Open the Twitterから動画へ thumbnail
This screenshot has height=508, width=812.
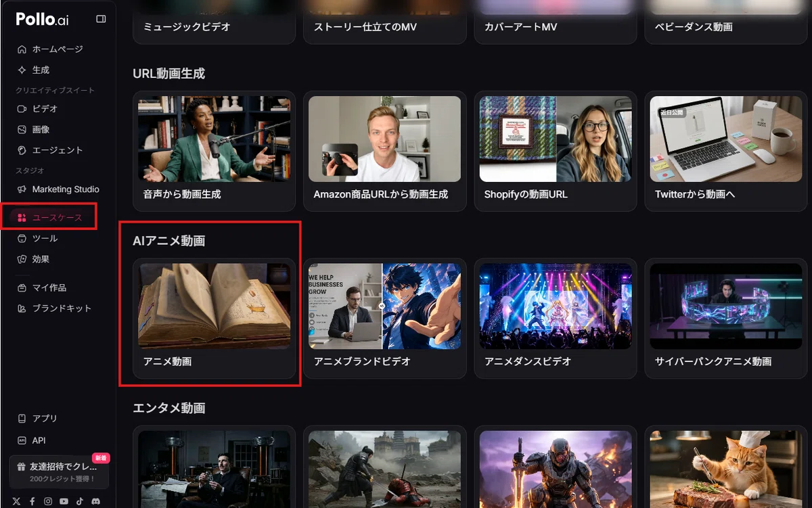[x=725, y=139]
